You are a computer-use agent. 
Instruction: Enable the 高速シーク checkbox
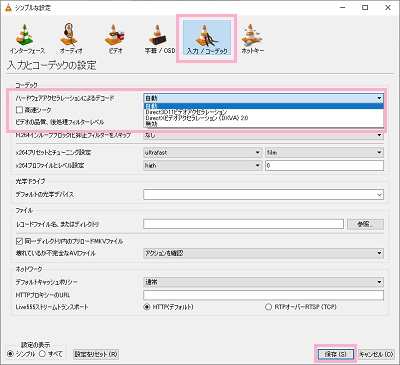coord(19,110)
